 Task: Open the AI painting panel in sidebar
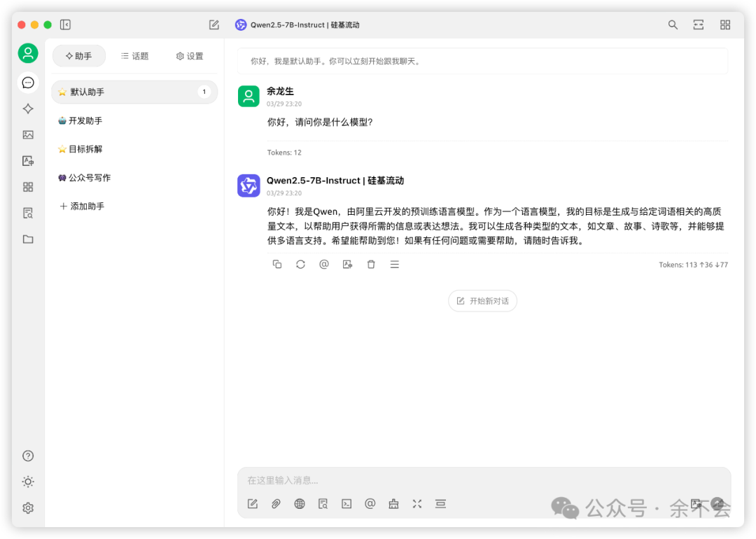[x=28, y=134]
